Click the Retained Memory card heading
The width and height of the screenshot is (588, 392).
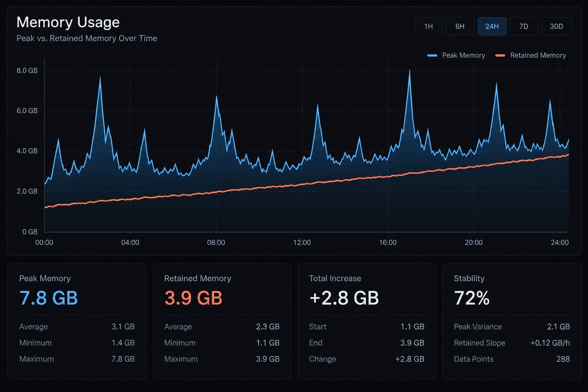(x=198, y=278)
